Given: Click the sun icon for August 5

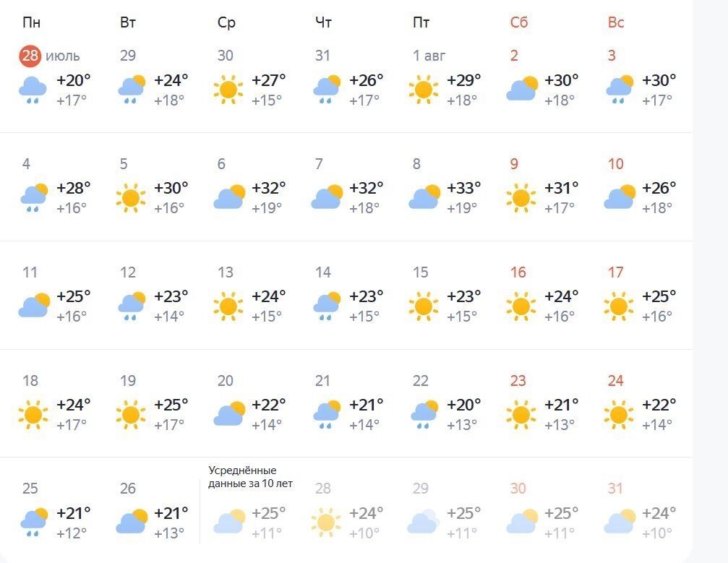Looking at the screenshot, I should (130, 197).
